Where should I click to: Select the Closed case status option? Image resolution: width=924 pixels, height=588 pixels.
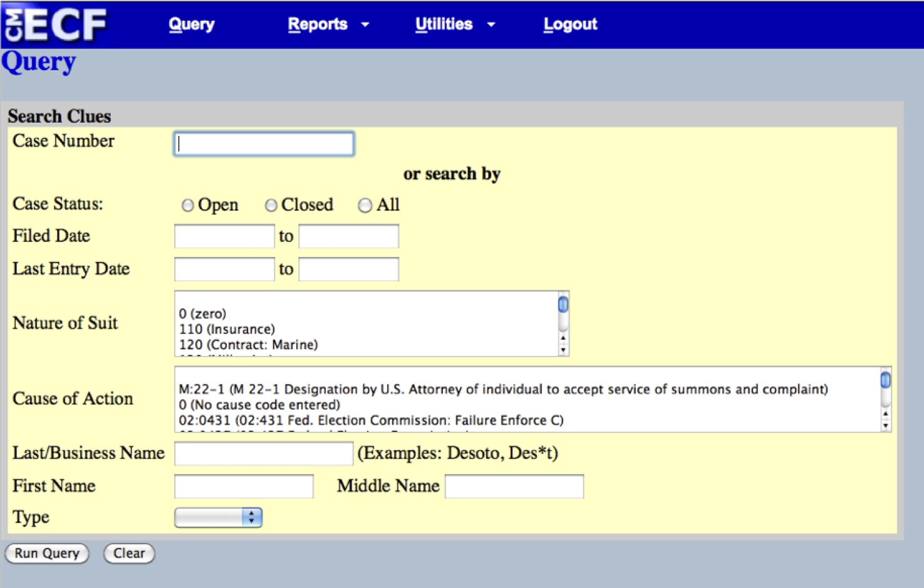tap(271, 206)
